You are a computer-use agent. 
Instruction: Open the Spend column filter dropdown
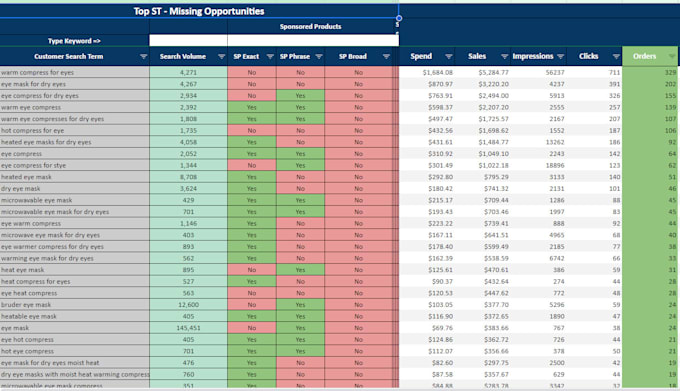[x=449, y=56]
